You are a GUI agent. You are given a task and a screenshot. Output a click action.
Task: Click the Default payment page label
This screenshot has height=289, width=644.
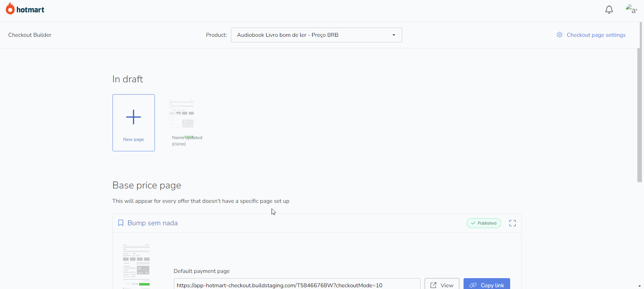202,271
